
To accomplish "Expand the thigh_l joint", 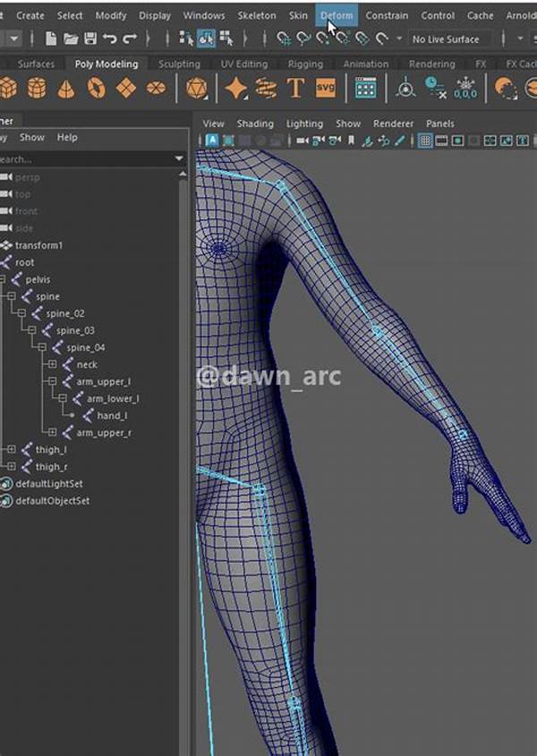I will point(12,449).
